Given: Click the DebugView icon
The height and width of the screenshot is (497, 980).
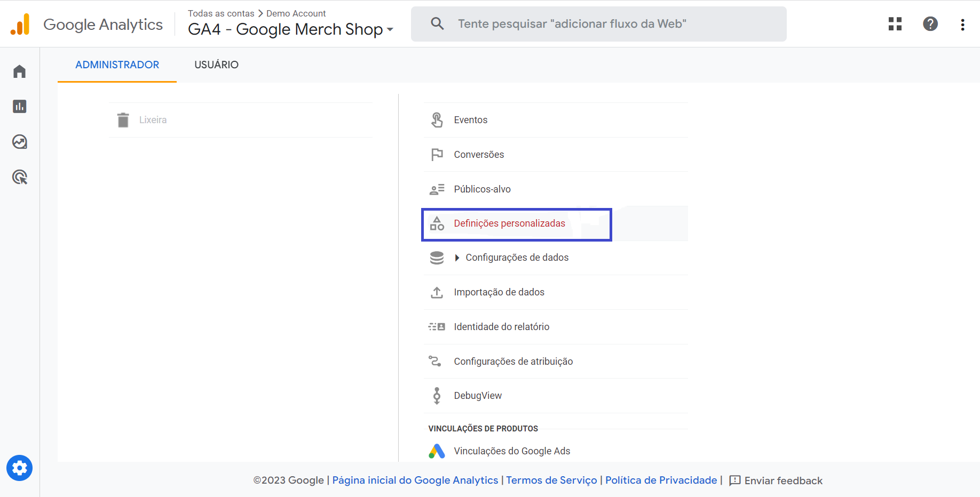Looking at the screenshot, I should (x=437, y=396).
